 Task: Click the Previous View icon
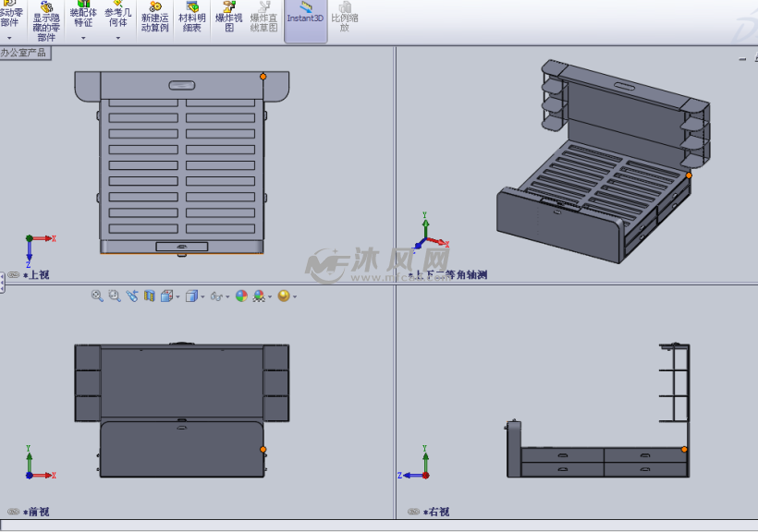132,296
